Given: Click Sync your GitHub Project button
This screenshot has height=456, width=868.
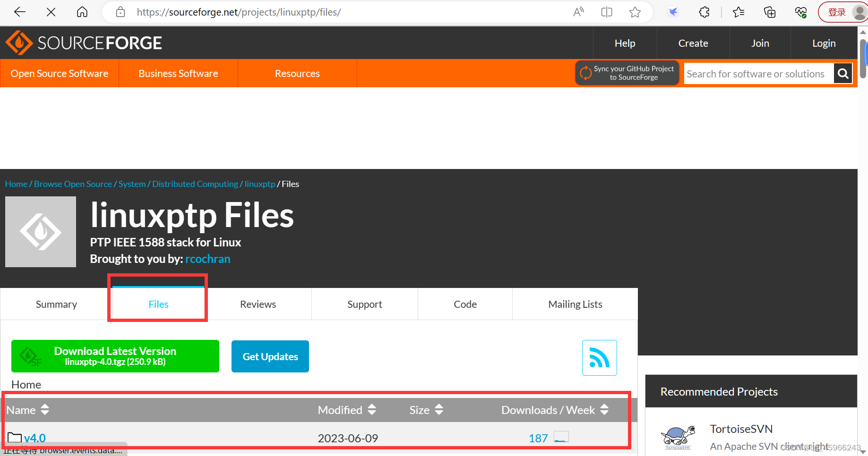Looking at the screenshot, I should 627,73.
